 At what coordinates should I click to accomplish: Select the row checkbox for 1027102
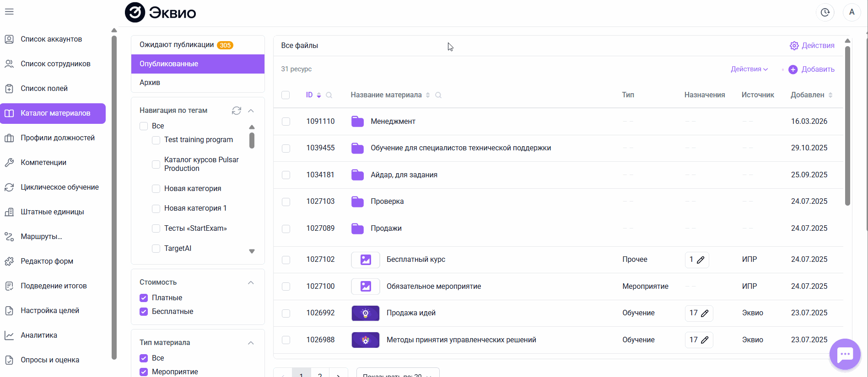point(286,260)
